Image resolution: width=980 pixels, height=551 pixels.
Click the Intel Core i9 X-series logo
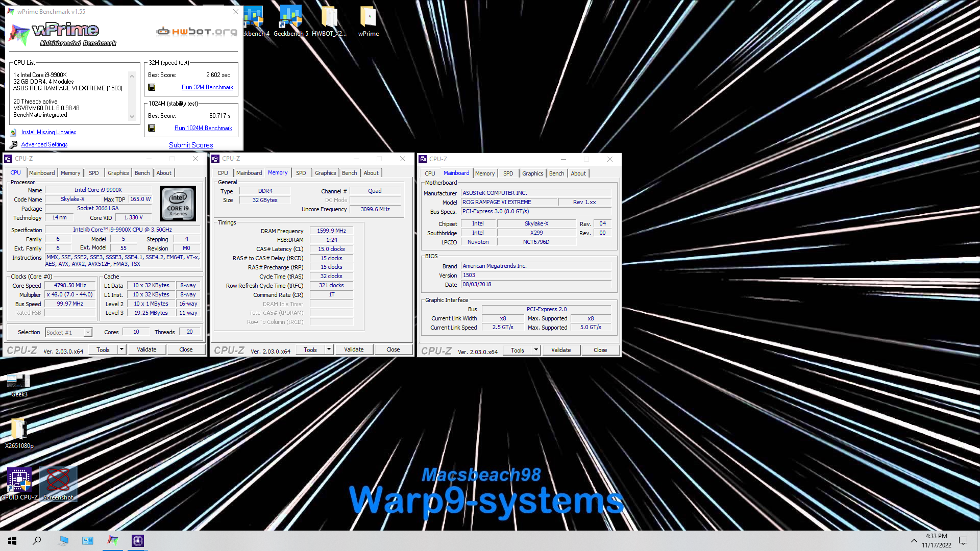[x=178, y=203]
